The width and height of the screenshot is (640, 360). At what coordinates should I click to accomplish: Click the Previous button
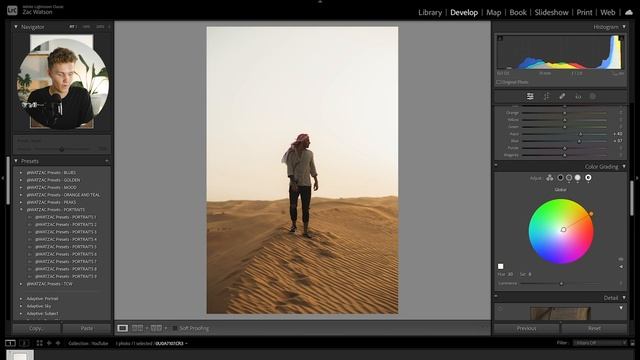coord(527,328)
